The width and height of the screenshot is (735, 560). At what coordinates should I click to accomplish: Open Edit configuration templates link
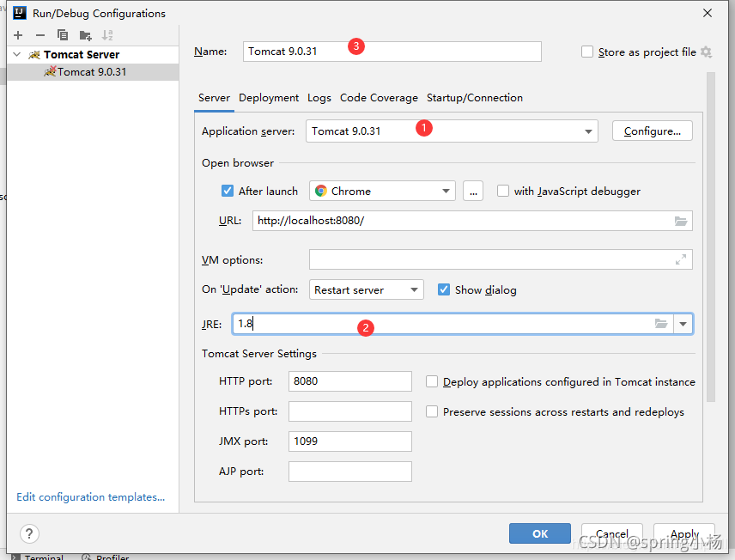tap(91, 496)
